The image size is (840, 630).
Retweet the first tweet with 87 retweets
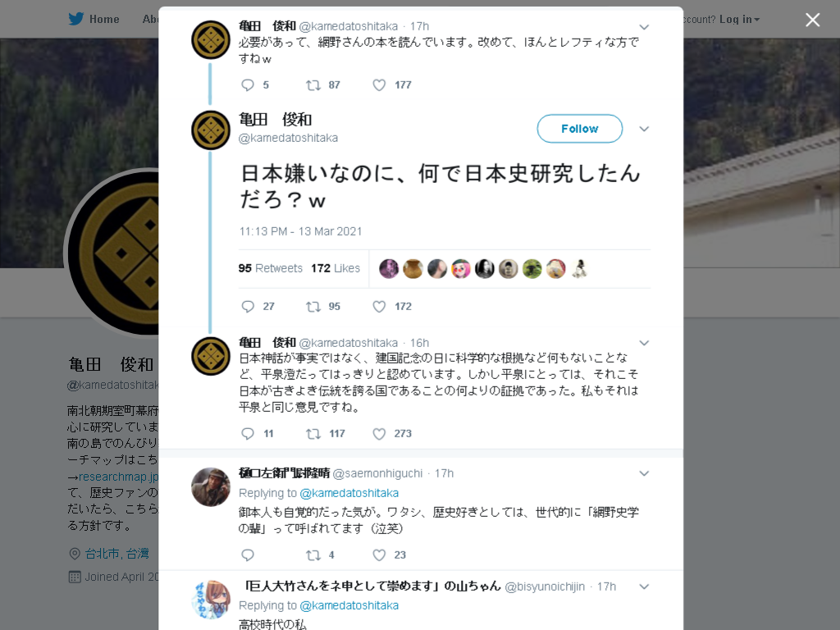[x=313, y=85]
